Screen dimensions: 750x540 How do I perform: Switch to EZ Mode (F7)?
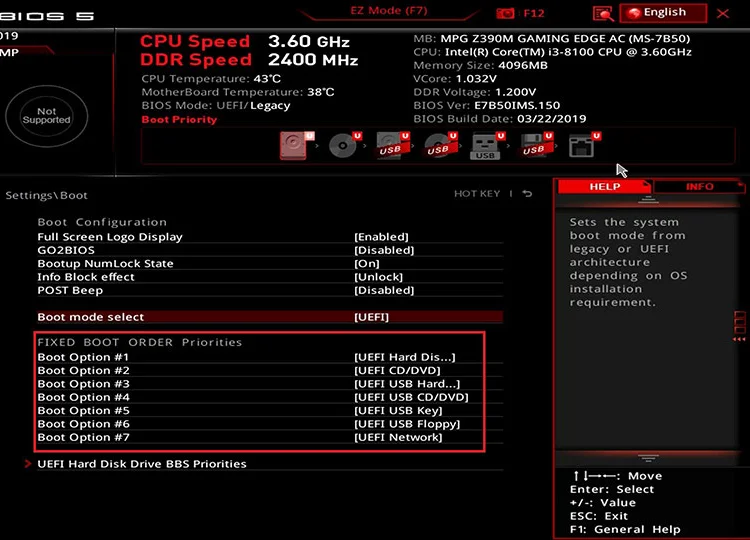388,11
